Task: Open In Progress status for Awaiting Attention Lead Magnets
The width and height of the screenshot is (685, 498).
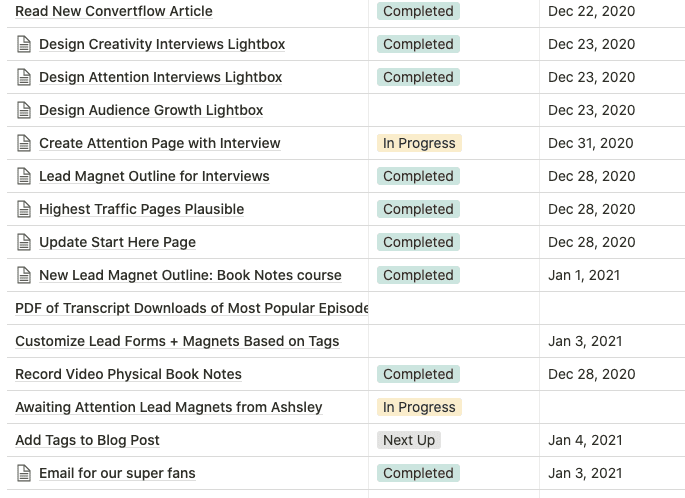Action: click(419, 407)
